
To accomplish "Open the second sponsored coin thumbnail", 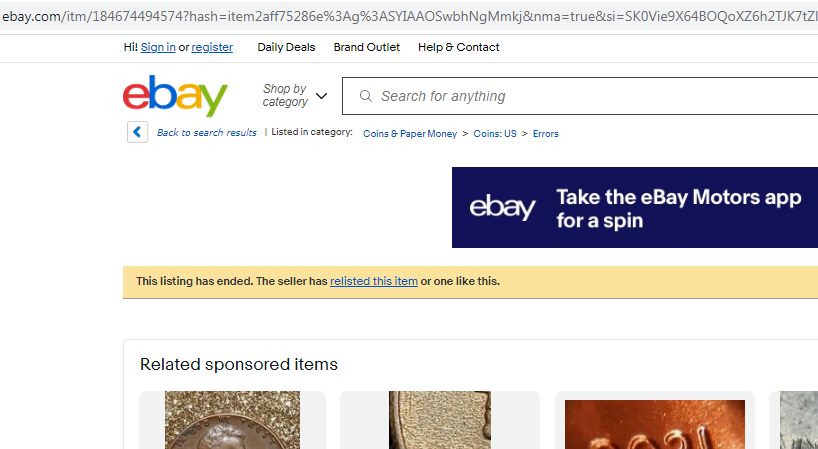I will (440, 420).
